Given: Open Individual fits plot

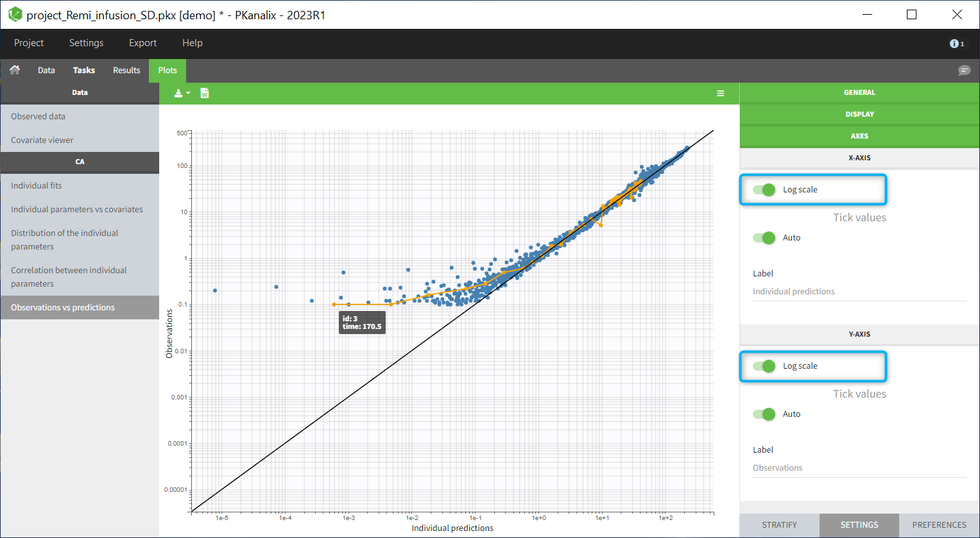Looking at the screenshot, I should coord(37,185).
